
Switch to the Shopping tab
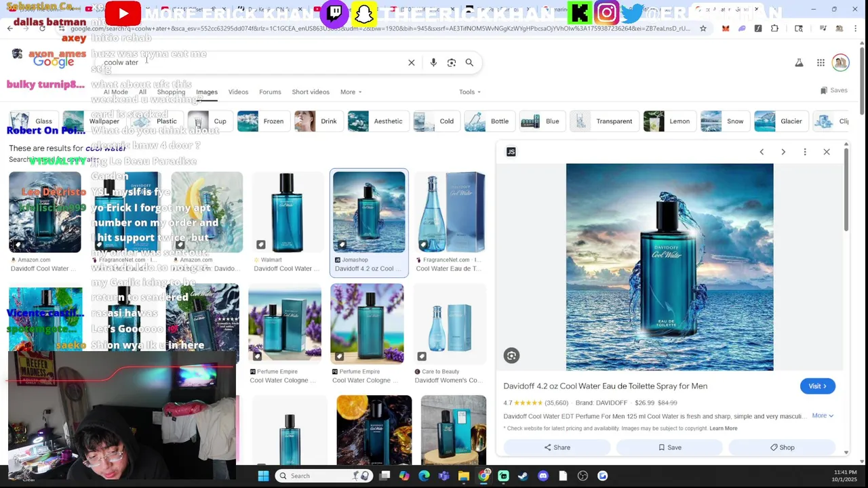[171, 92]
